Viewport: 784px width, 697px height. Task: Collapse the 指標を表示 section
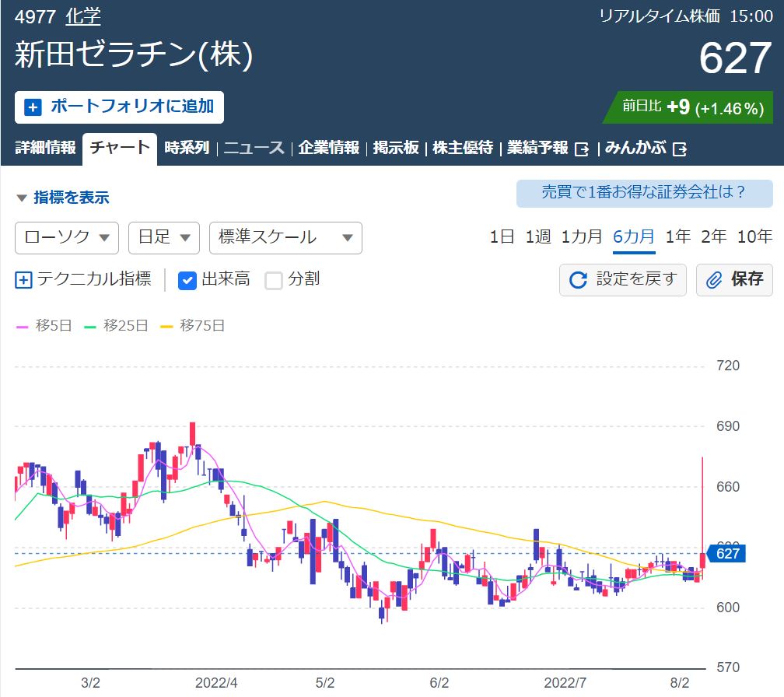coord(63,198)
